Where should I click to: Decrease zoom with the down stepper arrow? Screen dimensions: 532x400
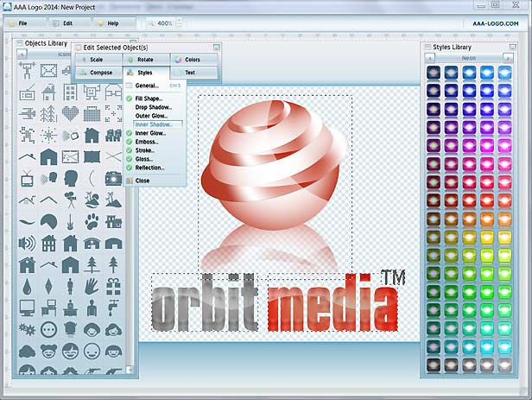179,26
